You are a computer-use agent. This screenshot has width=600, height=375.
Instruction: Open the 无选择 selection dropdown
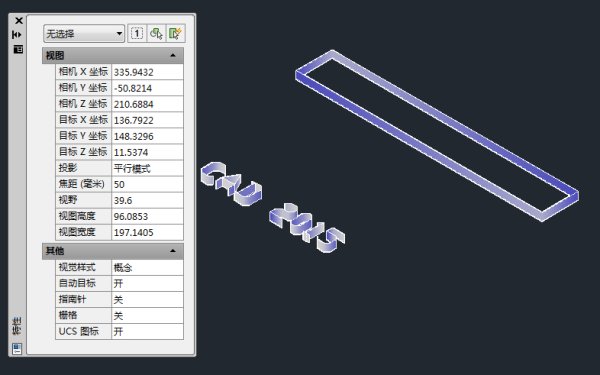84,34
